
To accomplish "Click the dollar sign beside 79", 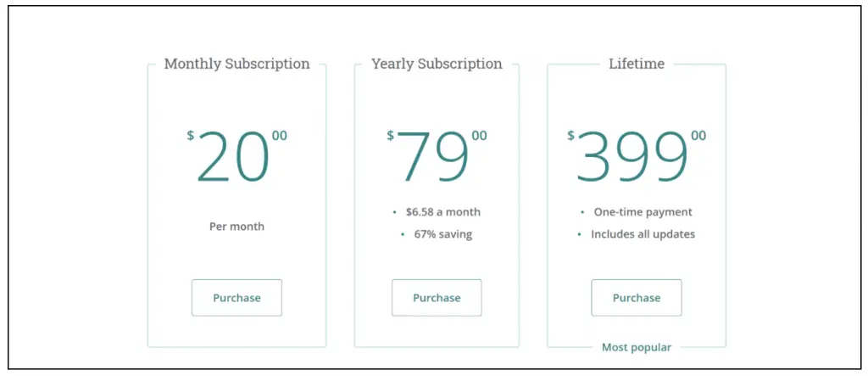I will [x=391, y=135].
